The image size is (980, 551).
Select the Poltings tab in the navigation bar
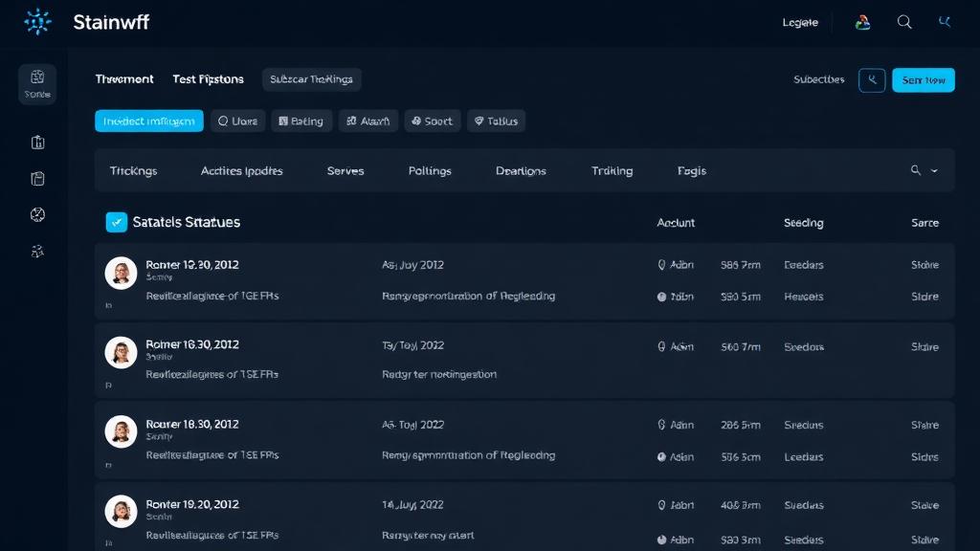coord(430,171)
